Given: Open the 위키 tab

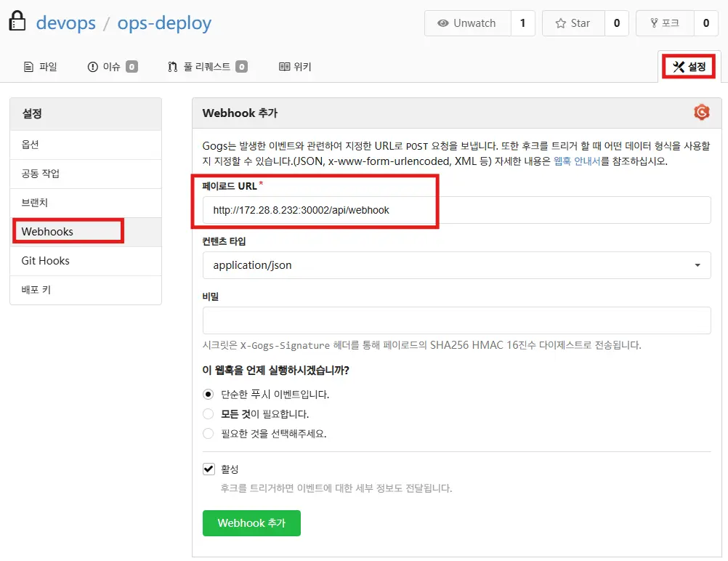Looking at the screenshot, I should coord(294,66).
